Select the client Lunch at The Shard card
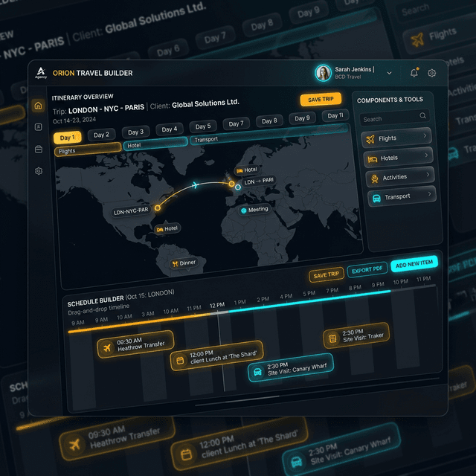Viewport: 476px width, 476px height. click(x=216, y=356)
